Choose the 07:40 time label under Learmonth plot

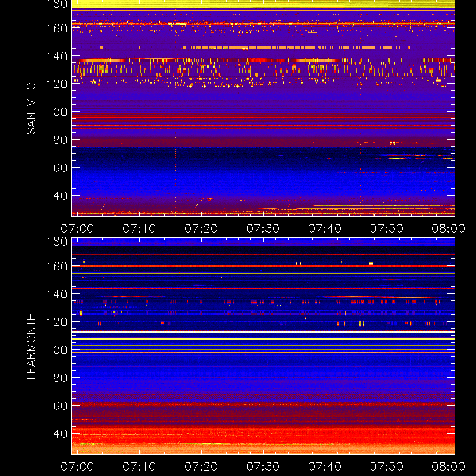pos(325,466)
